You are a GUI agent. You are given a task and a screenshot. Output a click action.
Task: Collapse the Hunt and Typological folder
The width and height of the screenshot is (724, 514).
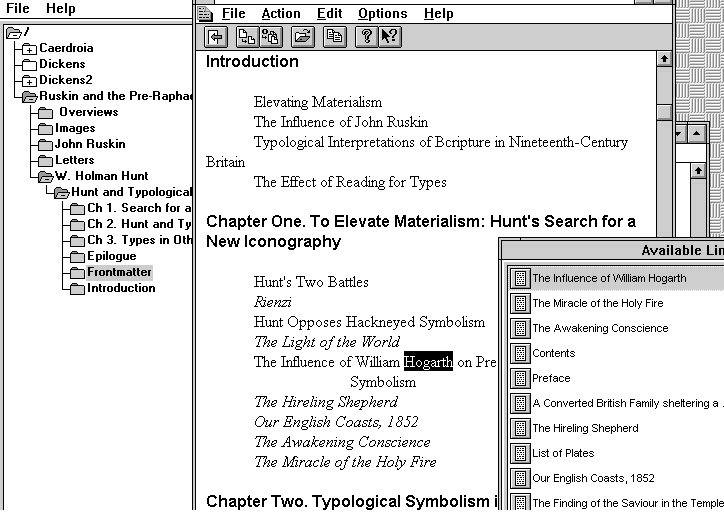(61, 193)
